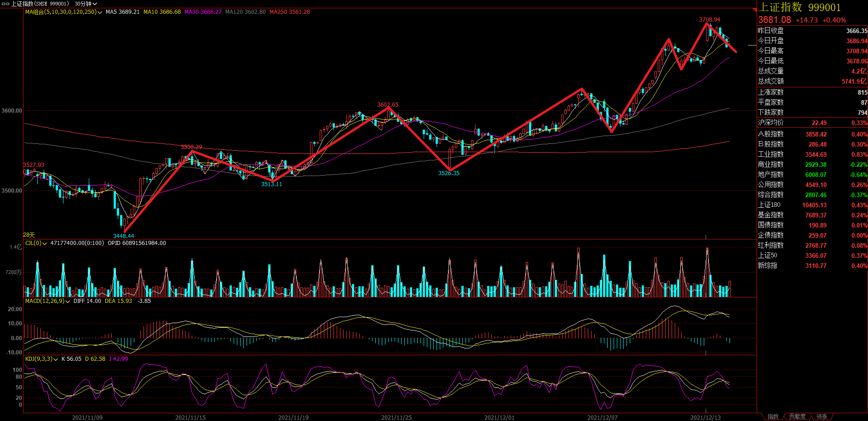Open the 领涨 tab
Viewport: 868px width, 421px height.
822,416
